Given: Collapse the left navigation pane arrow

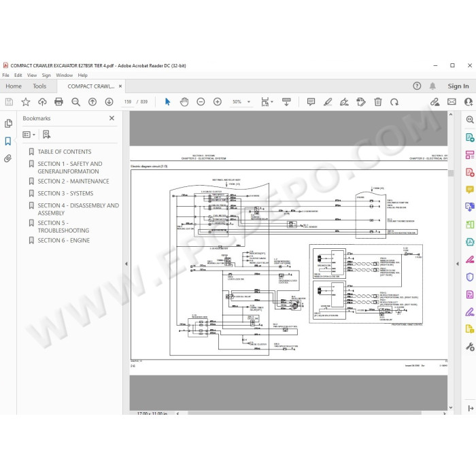Looking at the screenshot, I should 126,264.
